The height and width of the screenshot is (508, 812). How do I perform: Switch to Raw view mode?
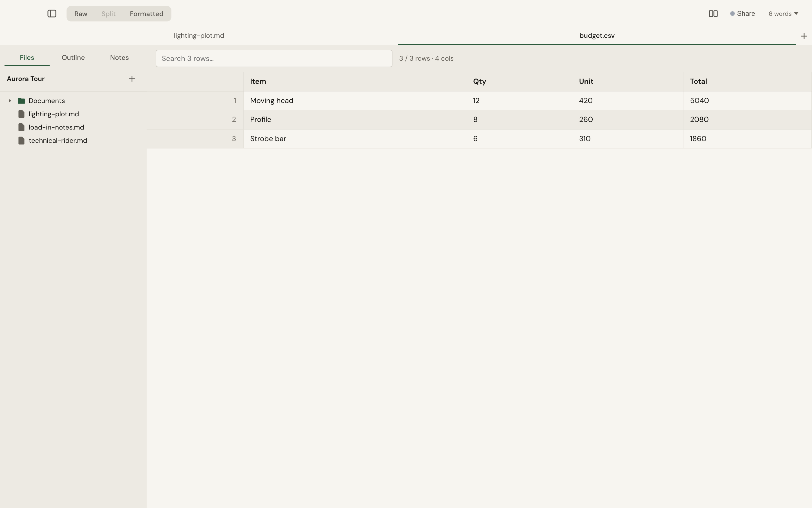coord(81,14)
